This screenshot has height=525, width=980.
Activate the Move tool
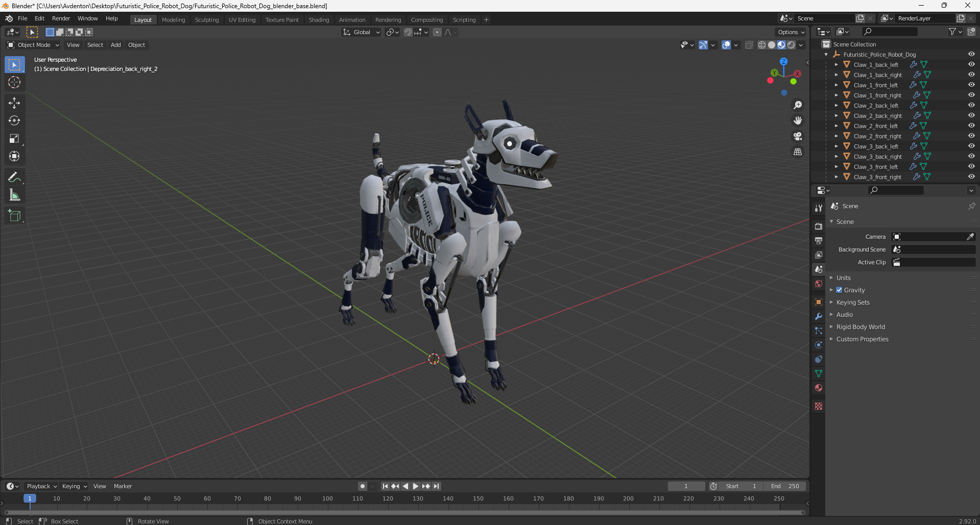[x=14, y=103]
